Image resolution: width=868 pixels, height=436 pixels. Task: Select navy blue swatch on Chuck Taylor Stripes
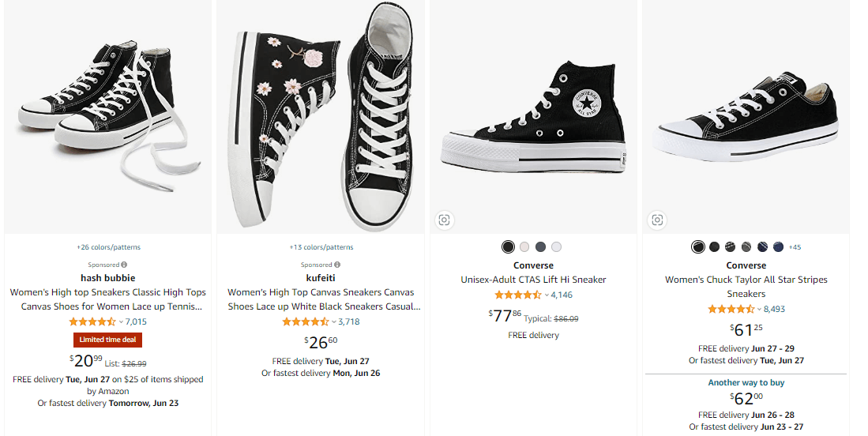coord(779,247)
